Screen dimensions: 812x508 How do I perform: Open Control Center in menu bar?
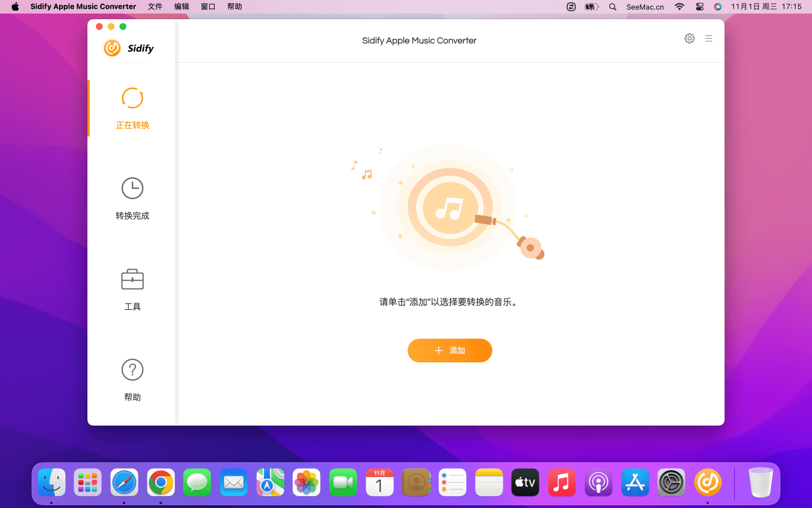699,7
